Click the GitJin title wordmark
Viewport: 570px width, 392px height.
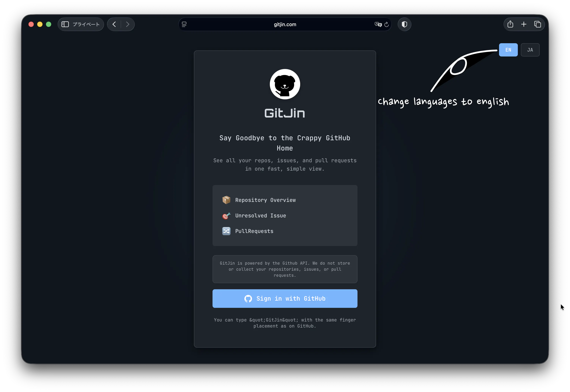(285, 113)
